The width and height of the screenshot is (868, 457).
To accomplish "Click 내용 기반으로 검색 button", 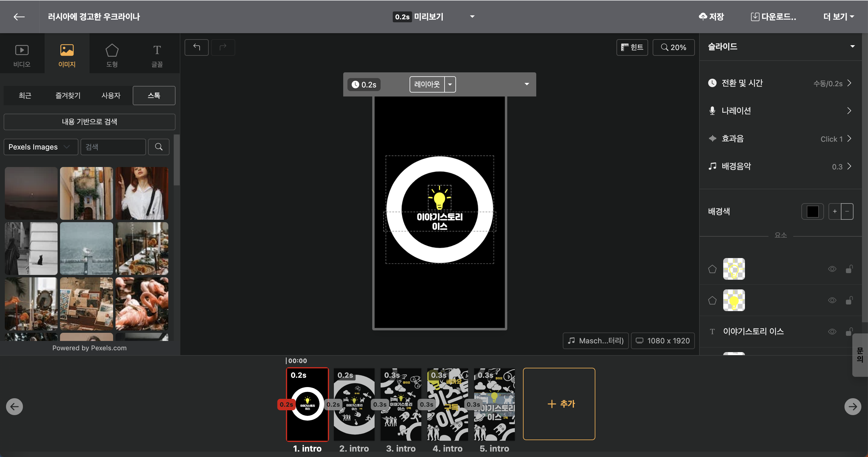I will (x=90, y=121).
